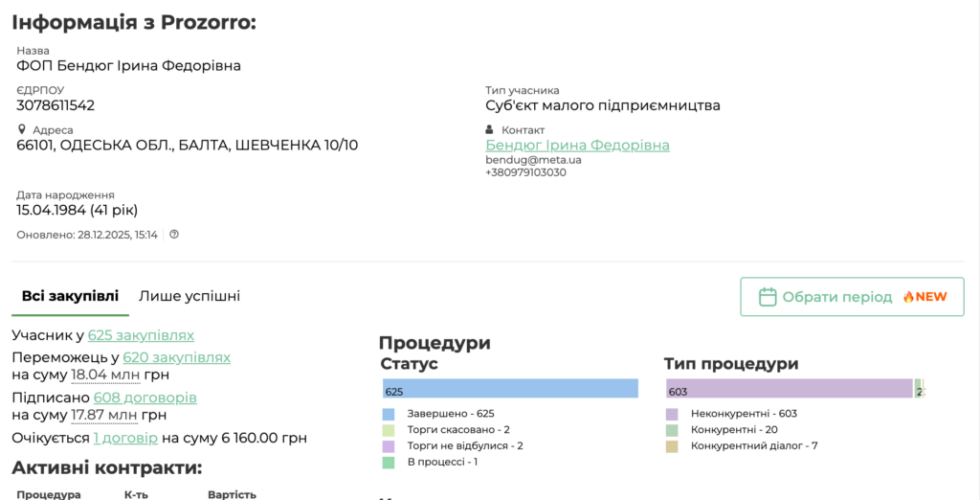Open the 625 закупівлях participant link
This screenshot has width=980, height=500.
pyautogui.click(x=141, y=335)
